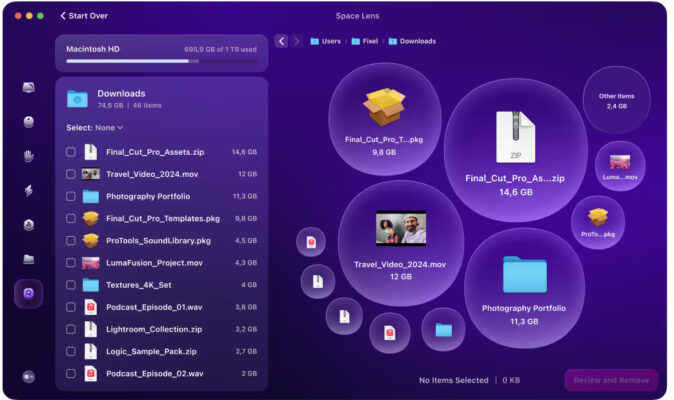Click the ProTools_SoundLibrary.pkg file name
Viewport: 674px width, 400px height.
158,241
